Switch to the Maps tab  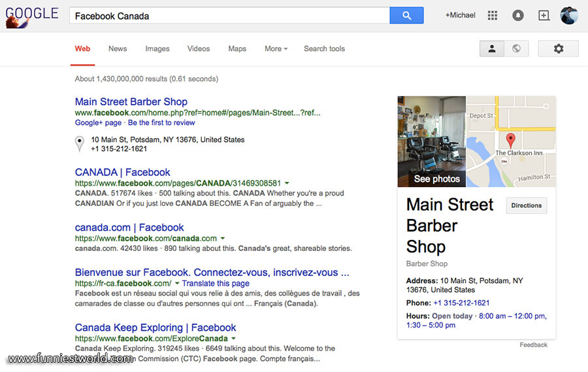click(237, 48)
